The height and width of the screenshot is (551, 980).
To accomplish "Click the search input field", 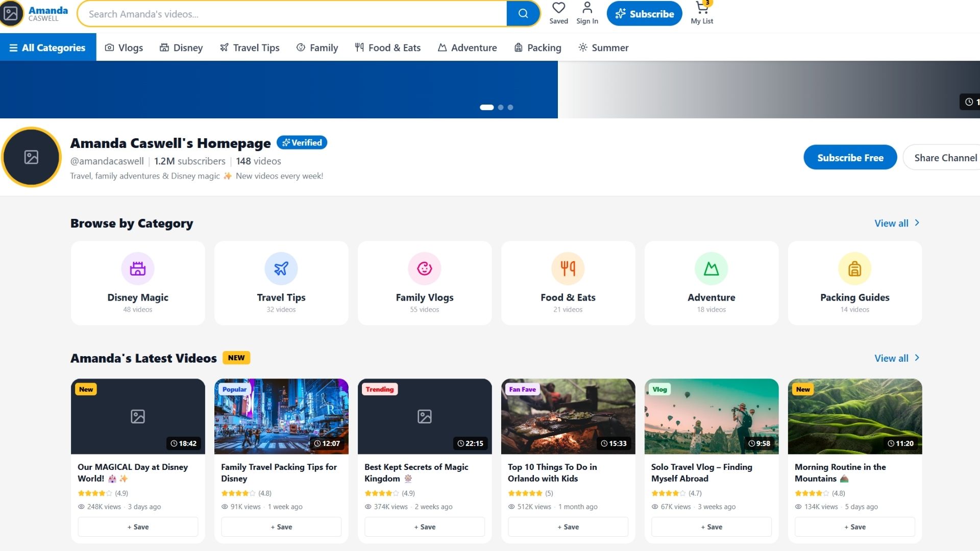I will click(x=291, y=14).
